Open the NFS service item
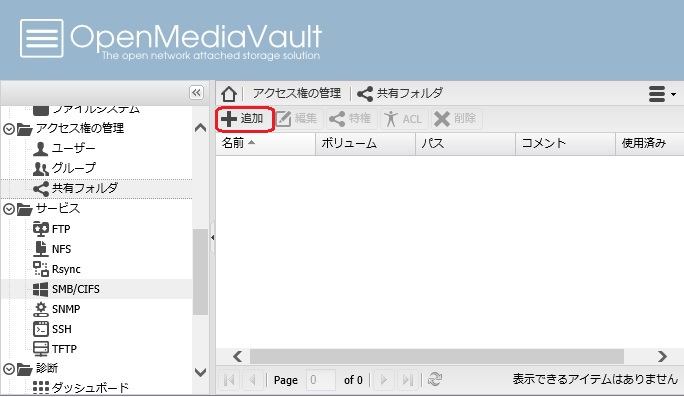Image resolution: width=684 pixels, height=397 pixels. click(x=62, y=249)
